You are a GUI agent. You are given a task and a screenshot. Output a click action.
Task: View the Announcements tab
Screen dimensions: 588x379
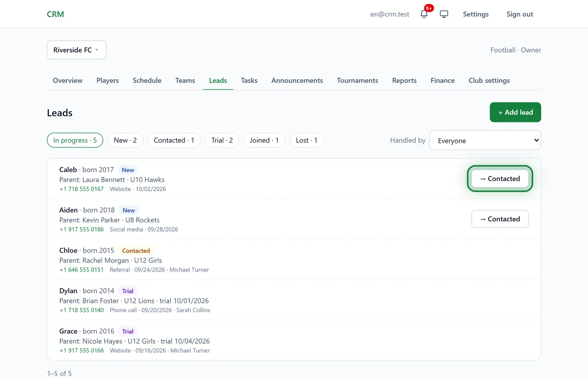[x=297, y=80]
